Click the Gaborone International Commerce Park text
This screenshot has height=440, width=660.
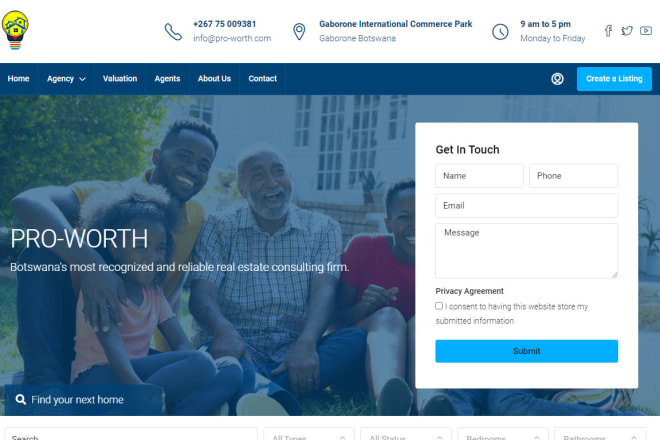click(x=396, y=24)
